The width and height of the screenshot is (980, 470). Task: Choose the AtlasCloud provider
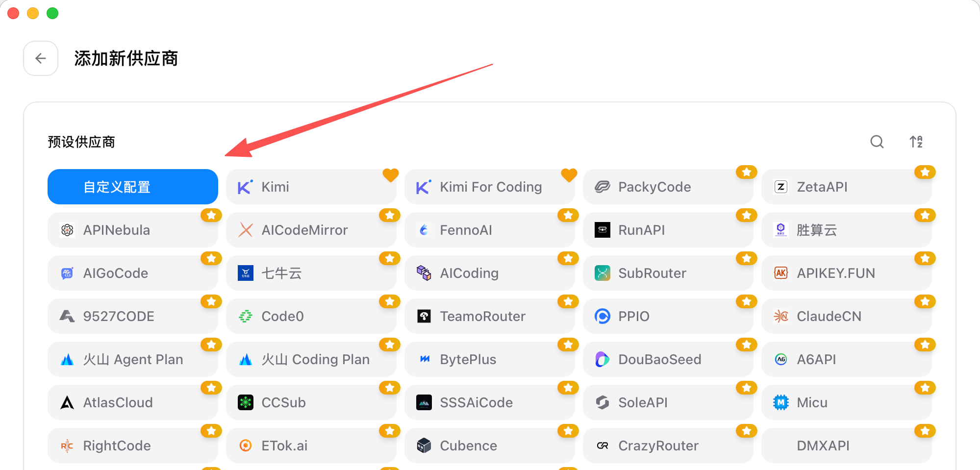coord(133,402)
